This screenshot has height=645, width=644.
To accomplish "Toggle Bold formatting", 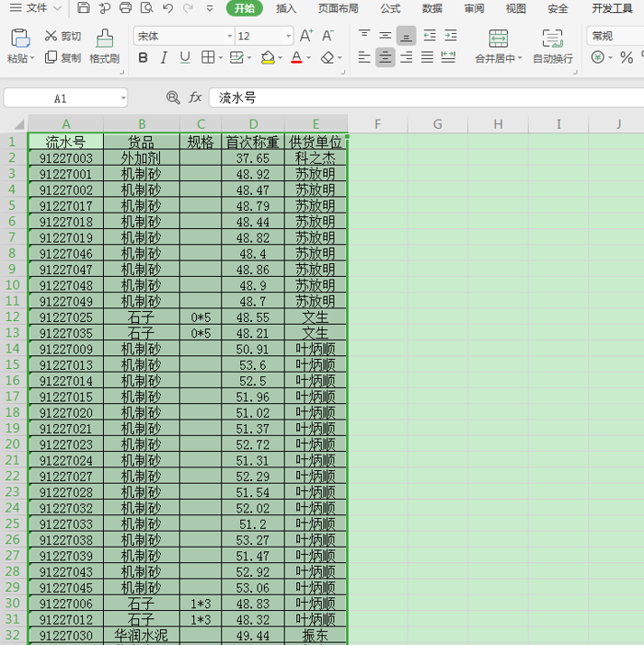I will point(143,58).
